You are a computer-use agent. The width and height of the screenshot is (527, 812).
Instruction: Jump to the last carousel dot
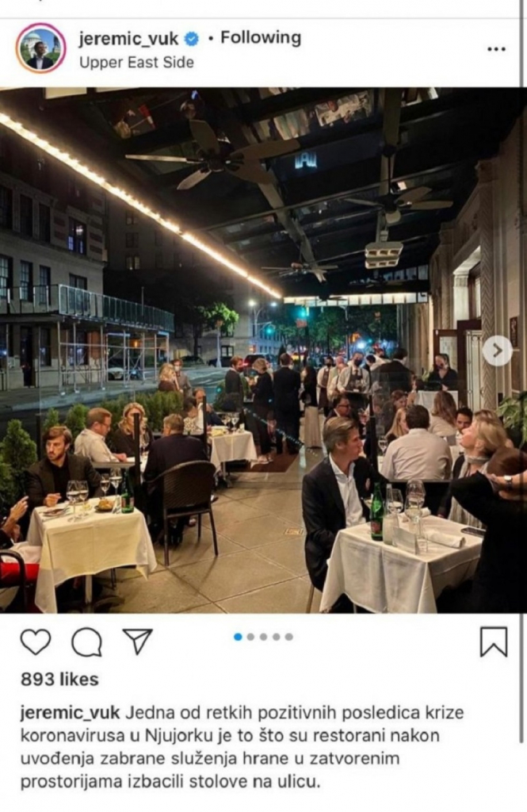coord(289,637)
